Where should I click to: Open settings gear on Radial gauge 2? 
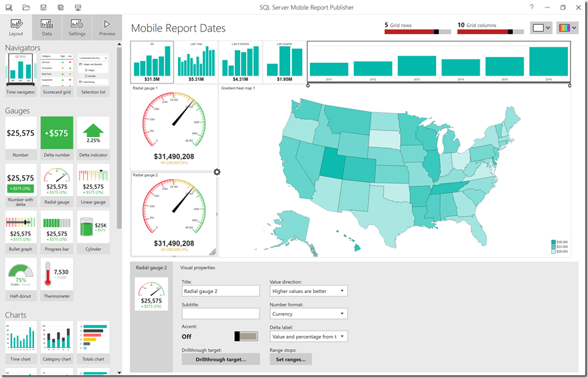[x=217, y=172]
